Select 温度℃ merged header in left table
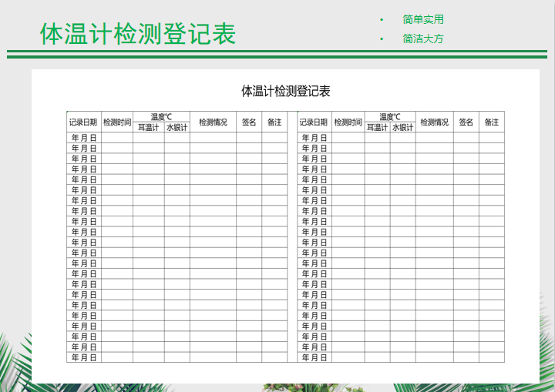The height and width of the screenshot is (392, 555). tap(161, 117)
